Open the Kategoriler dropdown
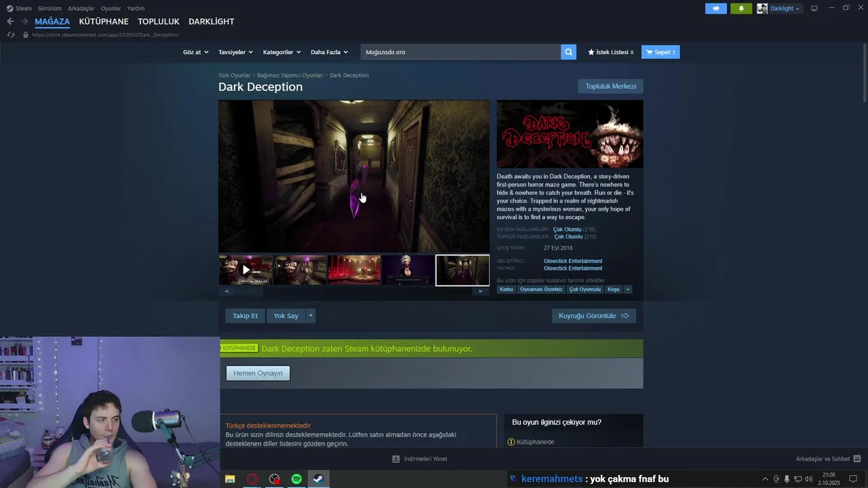 click(x=281, y=52)
